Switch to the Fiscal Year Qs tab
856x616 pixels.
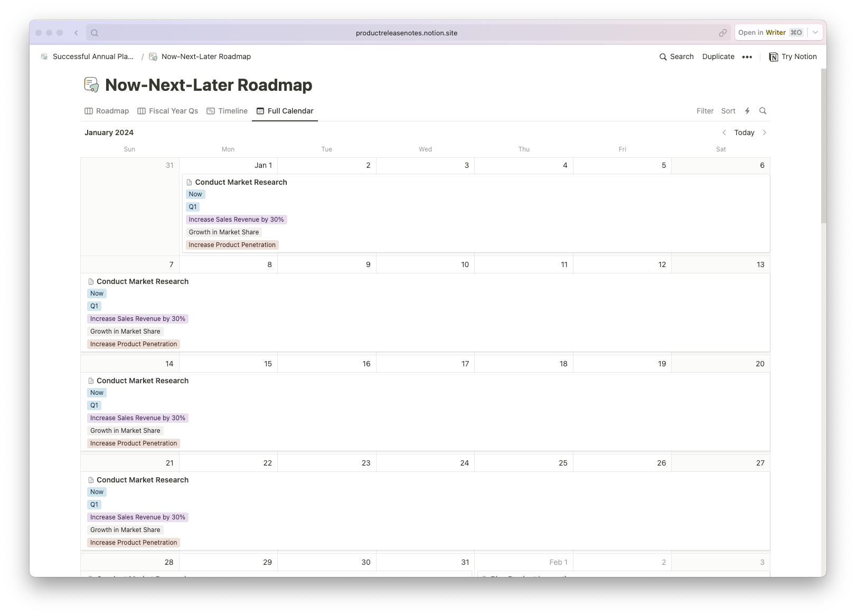click(x=168, y=111)
